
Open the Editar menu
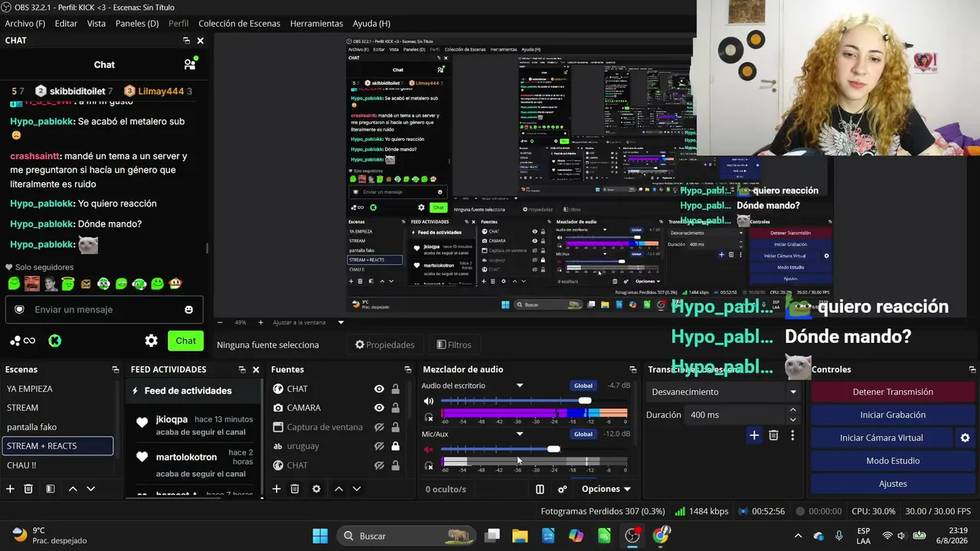pyautogui.click(x=66, y=24)
